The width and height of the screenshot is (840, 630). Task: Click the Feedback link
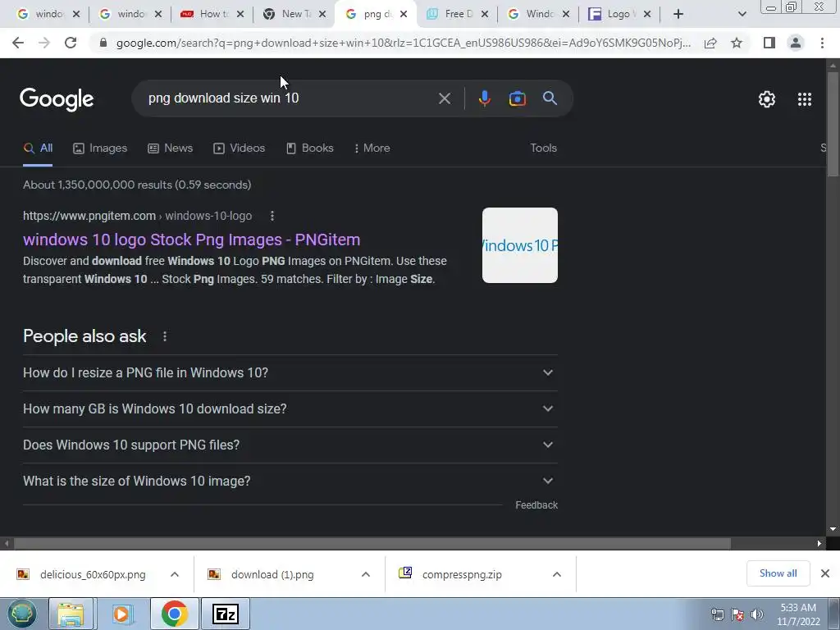point(536,505)
